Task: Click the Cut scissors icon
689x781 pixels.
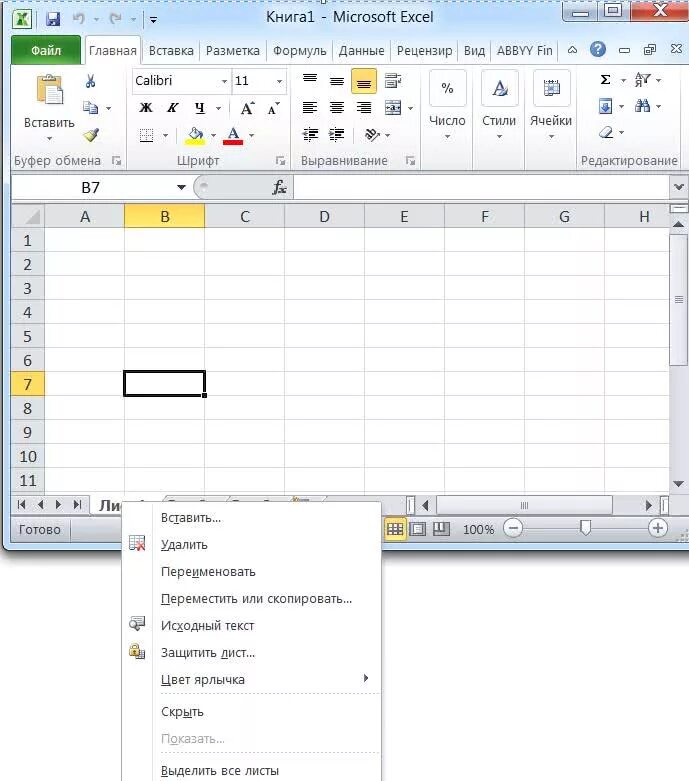Action: [90, 81]
